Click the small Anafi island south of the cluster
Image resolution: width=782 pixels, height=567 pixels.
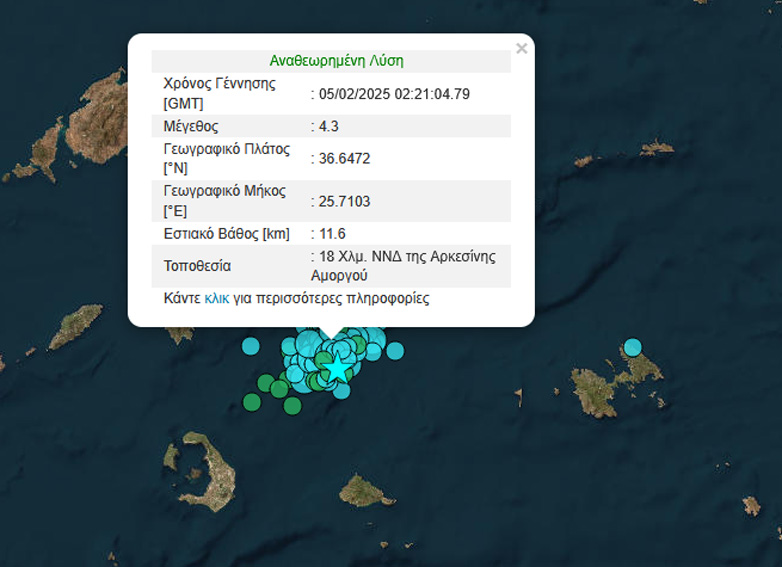365,491
